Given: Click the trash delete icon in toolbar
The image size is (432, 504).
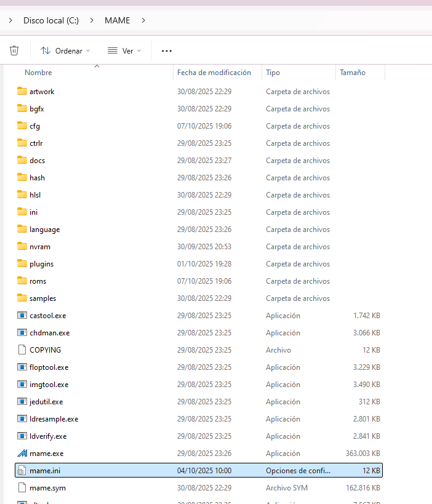Looking at the screenshot, I should (14, 50).
